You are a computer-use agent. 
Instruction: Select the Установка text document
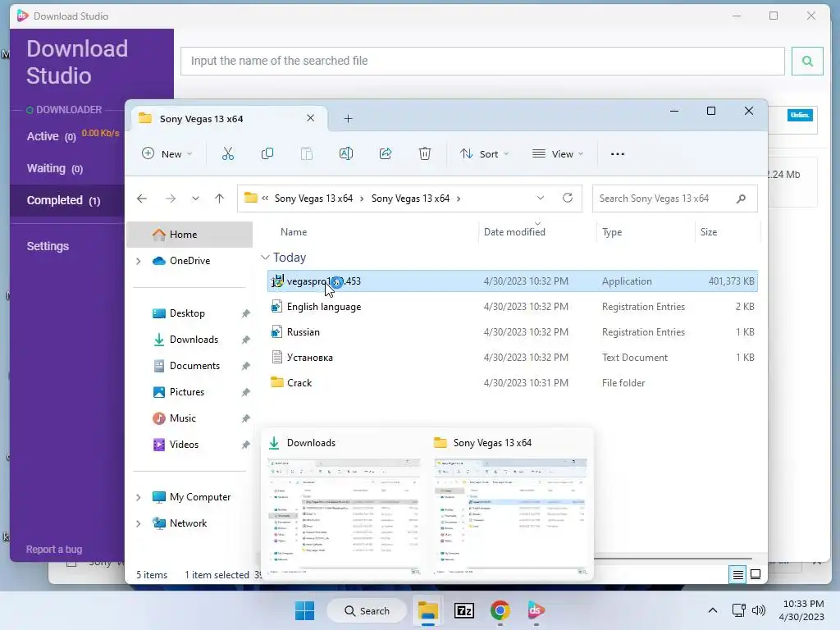(x=512, y=358)
